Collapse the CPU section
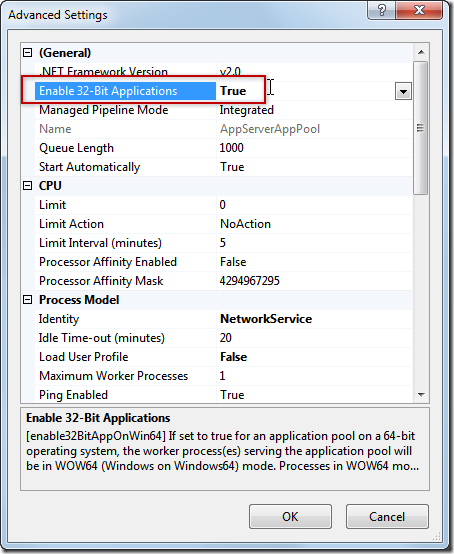Image resolution: width=454 pixels, height=554 pixels. click(x=28, y=186)
